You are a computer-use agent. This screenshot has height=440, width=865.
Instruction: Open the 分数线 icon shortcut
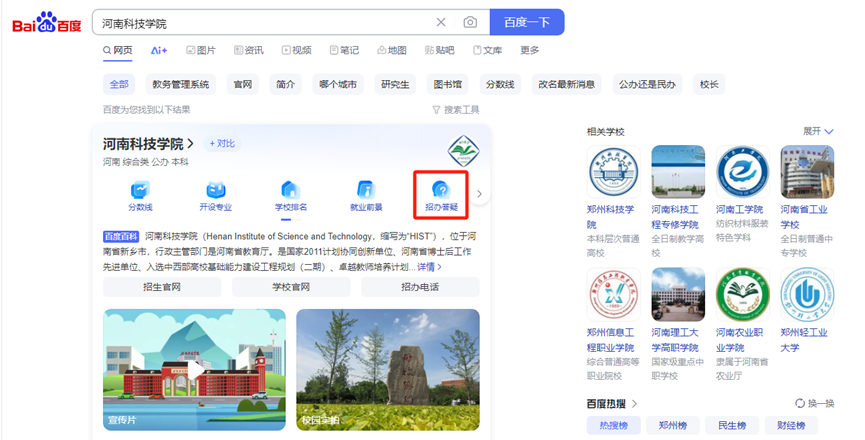[x=140, y=196]
